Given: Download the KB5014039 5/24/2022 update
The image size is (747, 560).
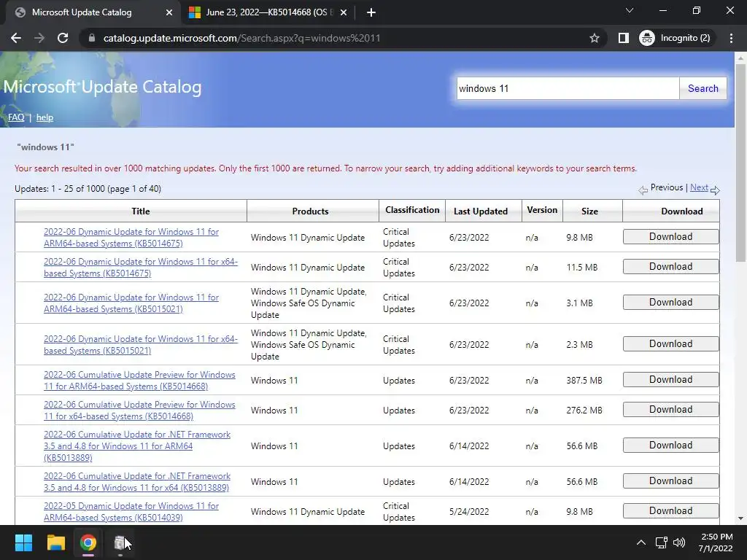Looking at the screenshot, I should [671, 511].
